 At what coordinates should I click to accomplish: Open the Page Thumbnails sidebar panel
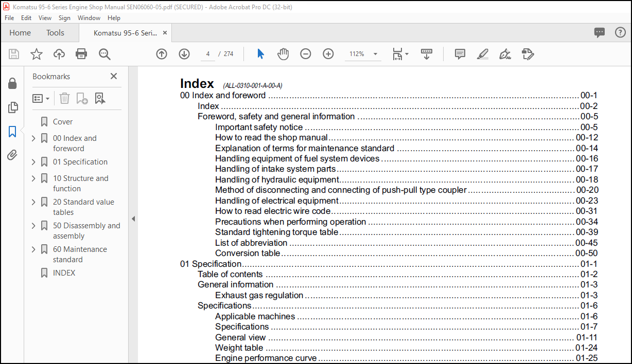point(12,107)
